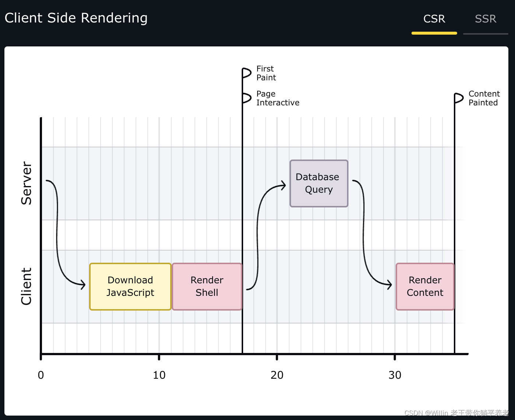Click the Client Side Rendering heading

pyautogui.click(x=76, y=18)
